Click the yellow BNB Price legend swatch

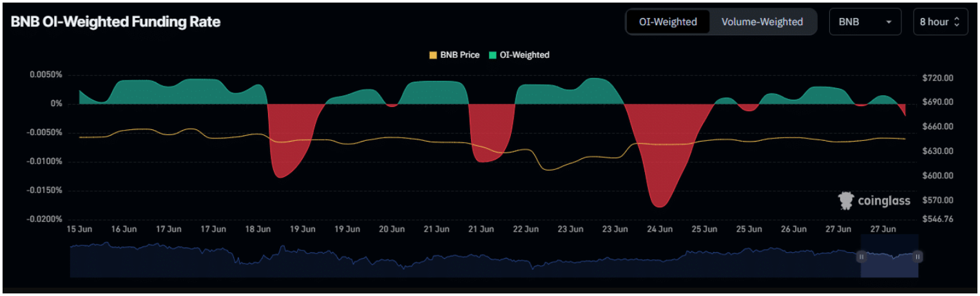pos(433,55)
